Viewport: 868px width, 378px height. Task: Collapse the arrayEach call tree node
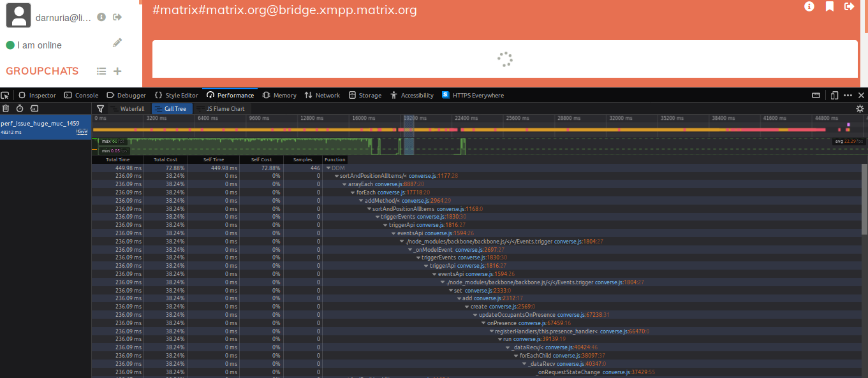[x=345, y=184]
